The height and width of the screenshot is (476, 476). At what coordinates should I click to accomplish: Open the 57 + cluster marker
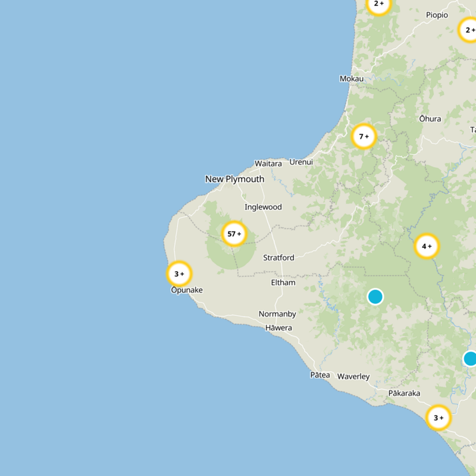tap(234, 234)
